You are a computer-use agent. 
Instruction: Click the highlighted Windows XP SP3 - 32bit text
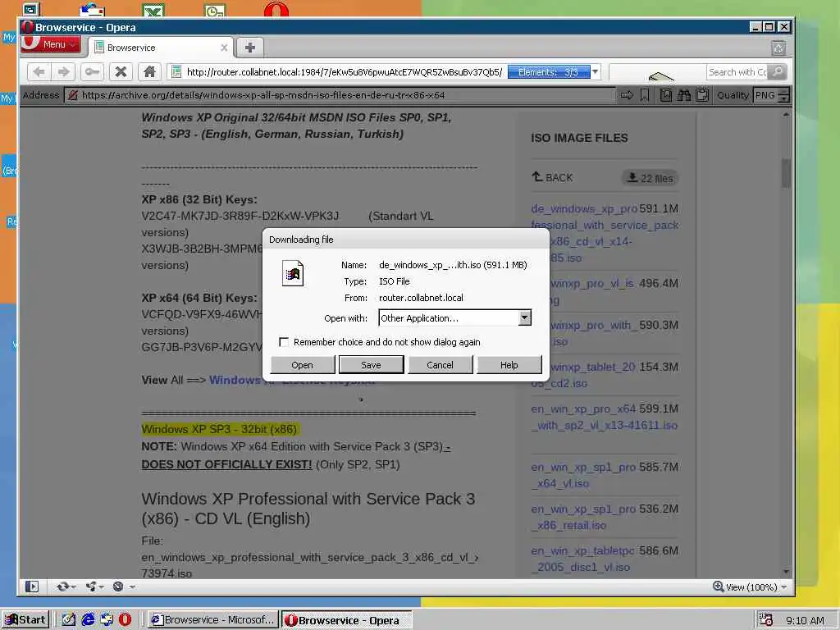[x=219, y=429]
